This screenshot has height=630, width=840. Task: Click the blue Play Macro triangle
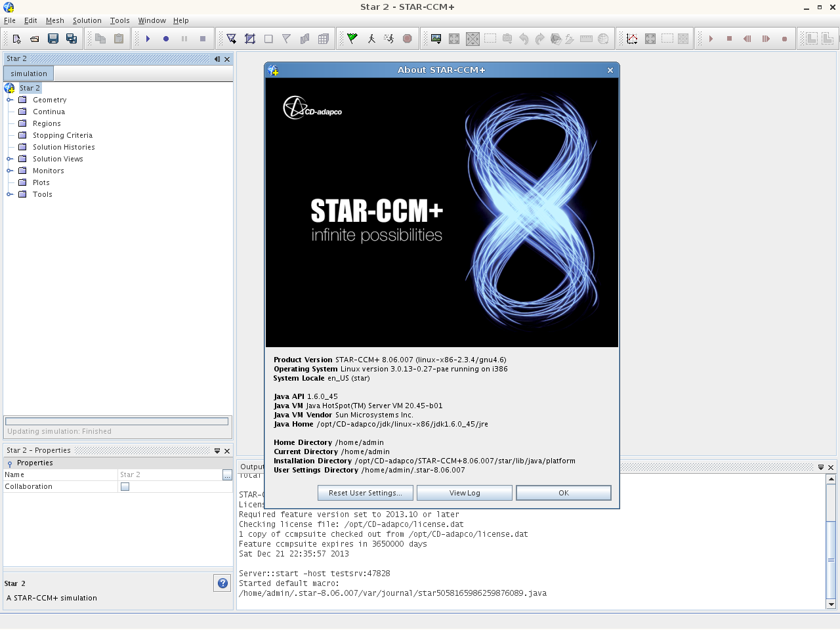[148, 39]
